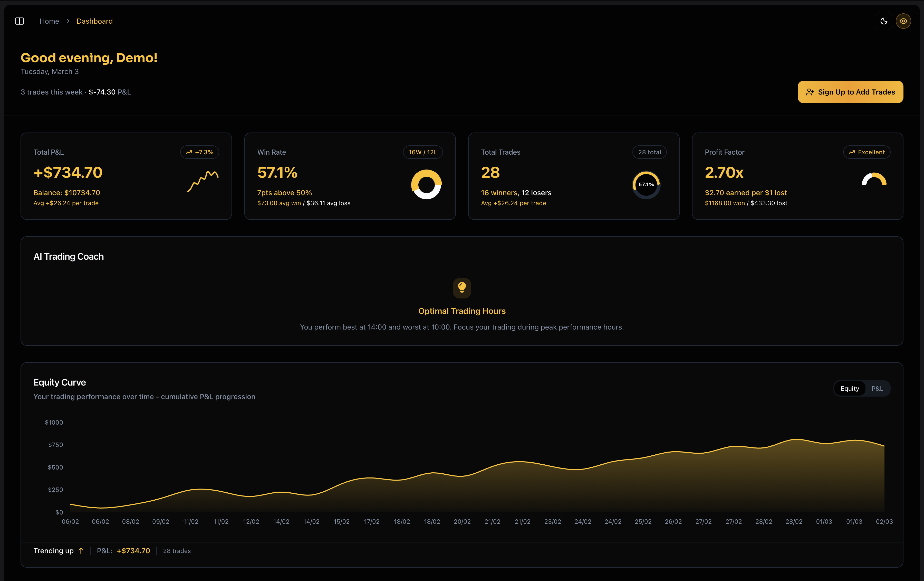Click the Win Rate donut chart
Screen dimensions: 924x581
(426, 184)
